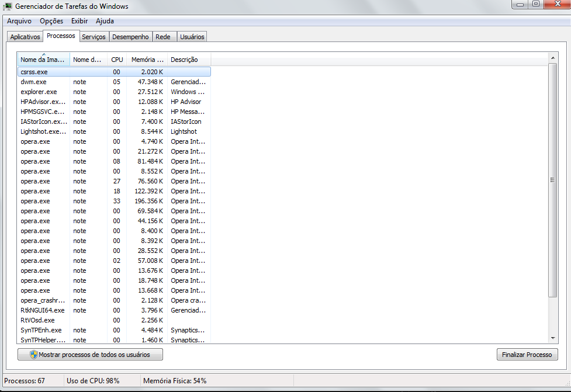Click the HP Advisor description cell
Image resolution: width=571 pixels, height=392 pixels.
point(186,102)
